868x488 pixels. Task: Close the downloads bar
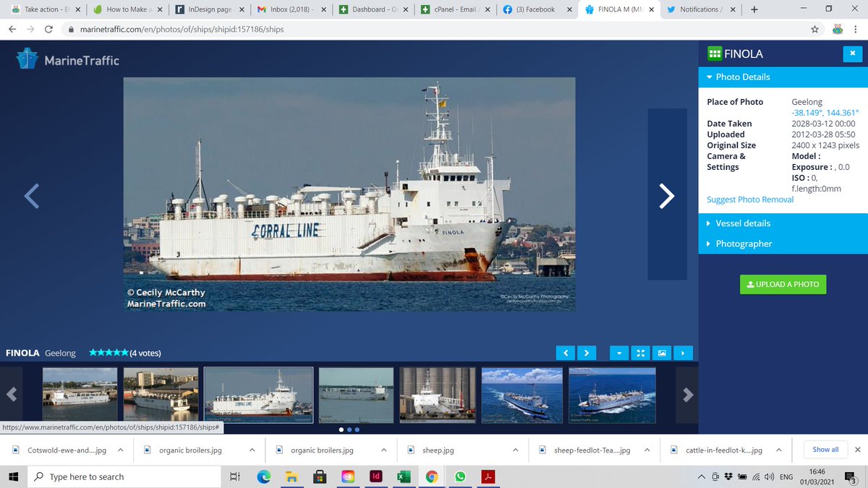(858, 450)
